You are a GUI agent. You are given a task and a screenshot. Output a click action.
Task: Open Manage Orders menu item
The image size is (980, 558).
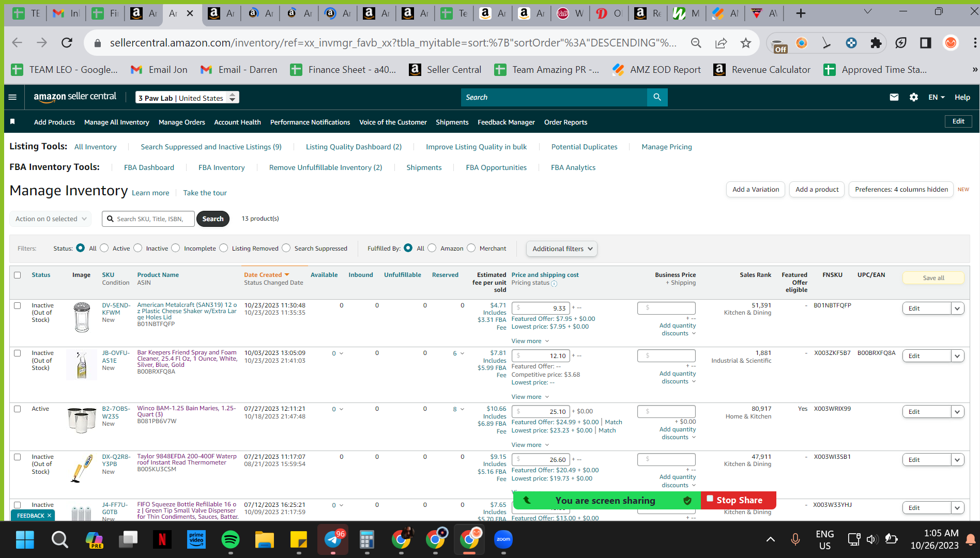182,122
